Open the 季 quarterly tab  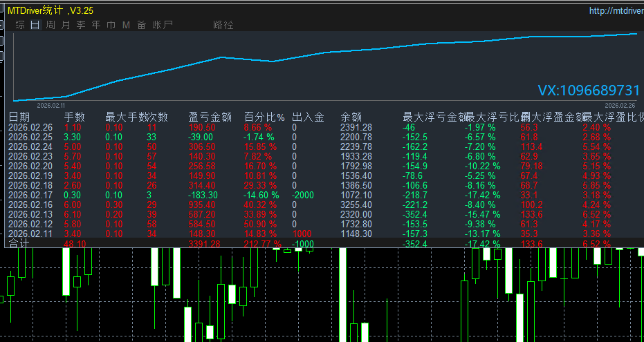81,25
